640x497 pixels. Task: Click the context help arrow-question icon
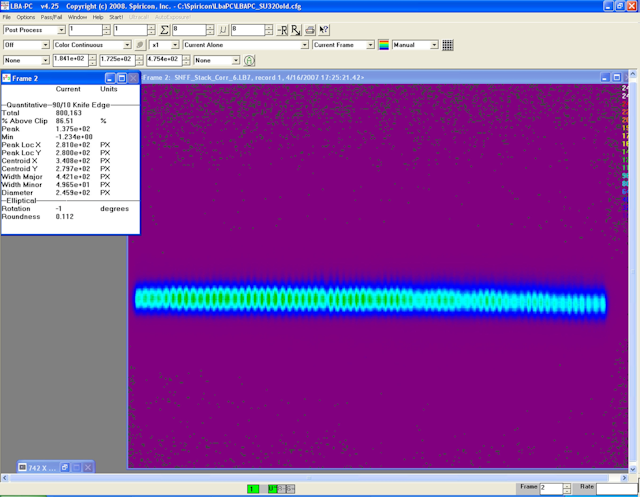324,30
